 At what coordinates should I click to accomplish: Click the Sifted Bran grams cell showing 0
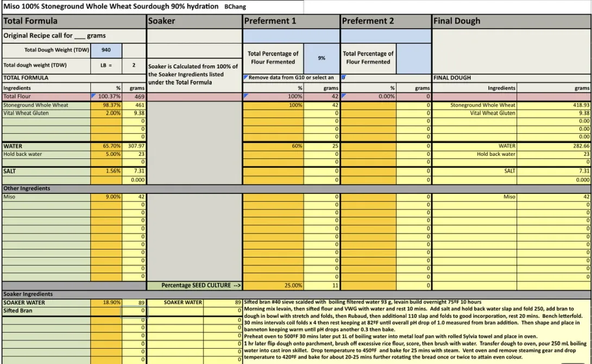134,311
